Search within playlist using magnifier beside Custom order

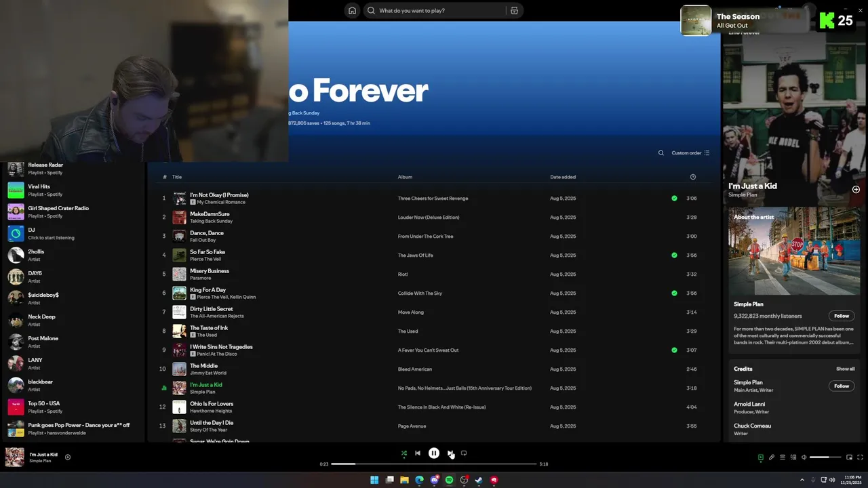pyautogui.click(x=661, y=153)
